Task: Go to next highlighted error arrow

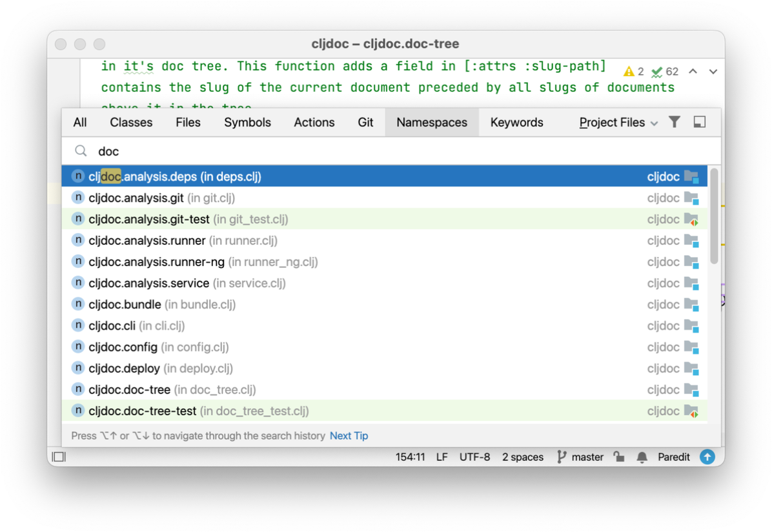Action: pos(713,72)
